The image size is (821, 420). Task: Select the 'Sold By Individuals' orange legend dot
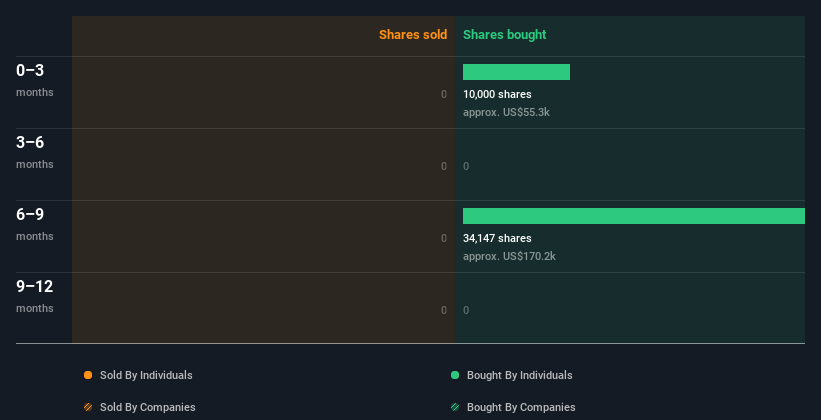(x=88, y=375)
